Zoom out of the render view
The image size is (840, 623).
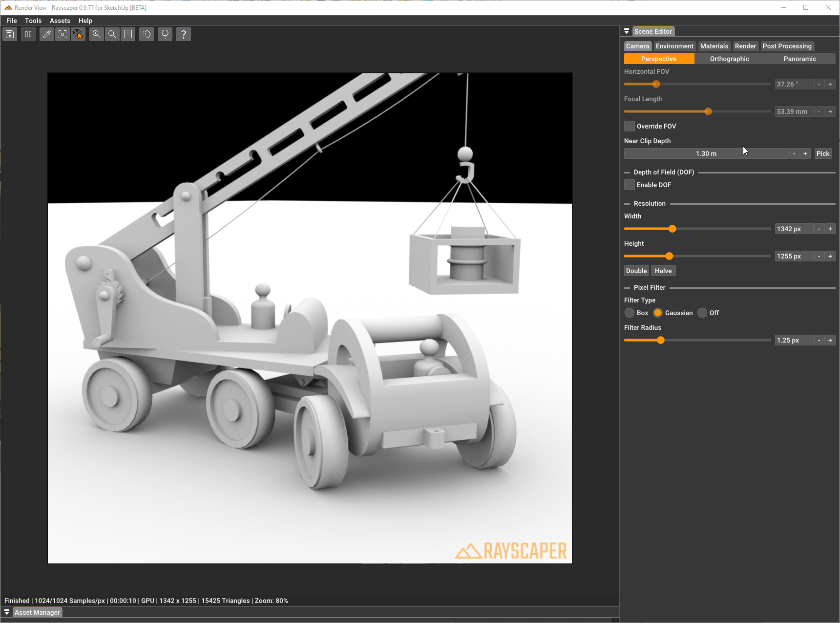[112, 34]
